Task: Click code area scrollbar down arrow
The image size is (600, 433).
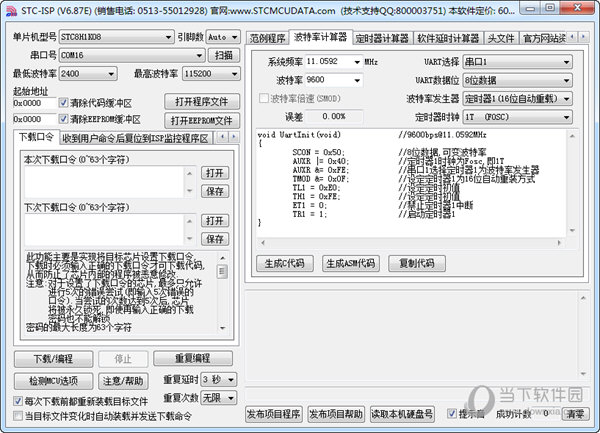Action: (572, 230)
